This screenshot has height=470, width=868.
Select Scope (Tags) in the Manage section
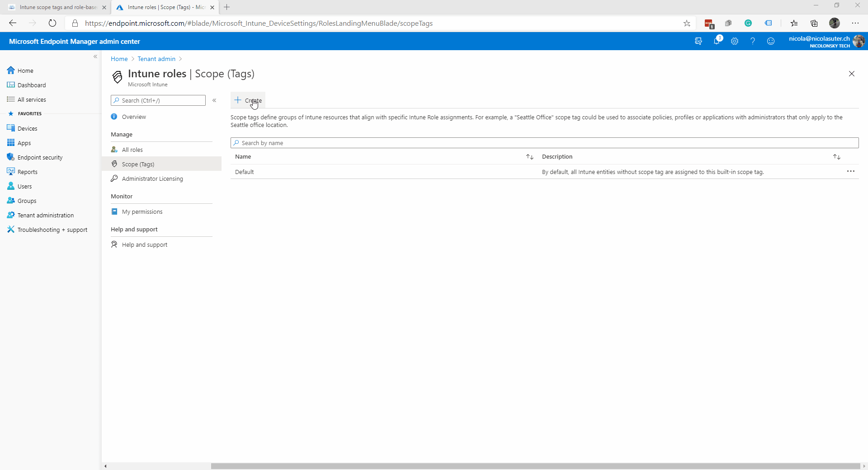click(161, 164)
